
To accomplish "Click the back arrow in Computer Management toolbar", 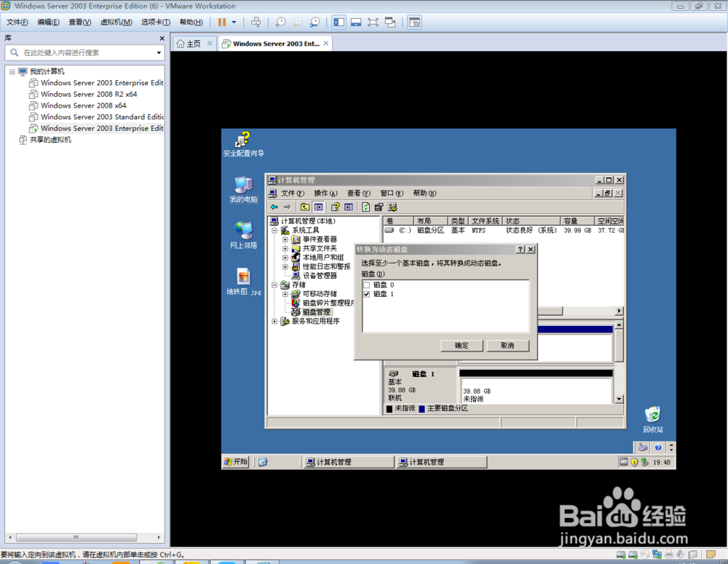I will [x=274, y=207].
